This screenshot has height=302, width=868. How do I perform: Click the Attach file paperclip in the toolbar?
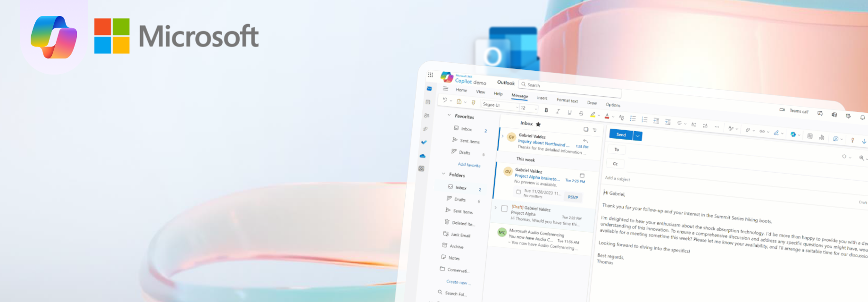click(x=748, y=130)
